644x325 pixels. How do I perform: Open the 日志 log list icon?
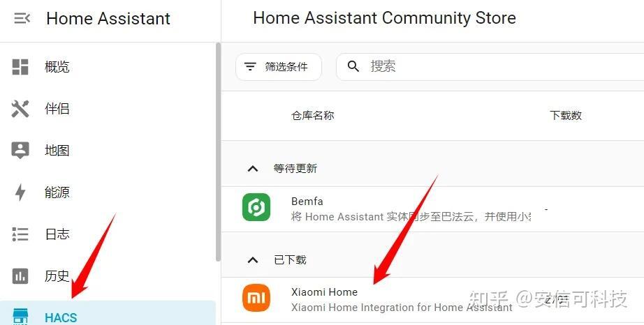20,234
